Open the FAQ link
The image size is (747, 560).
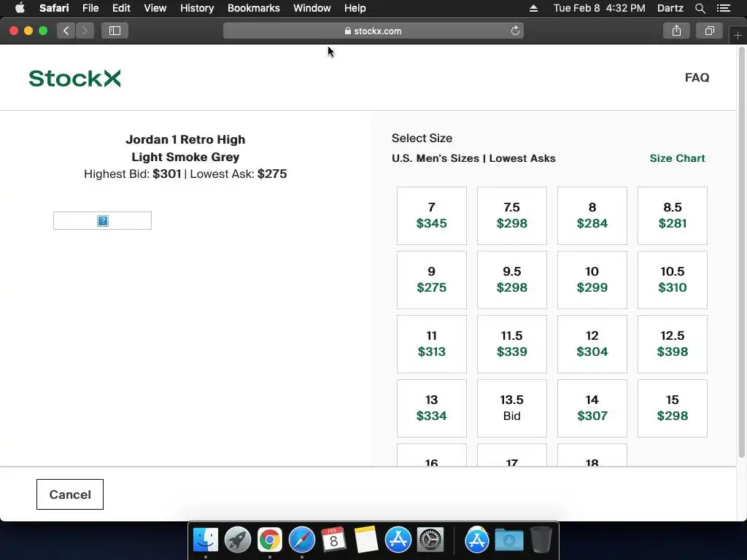point(697,77)
